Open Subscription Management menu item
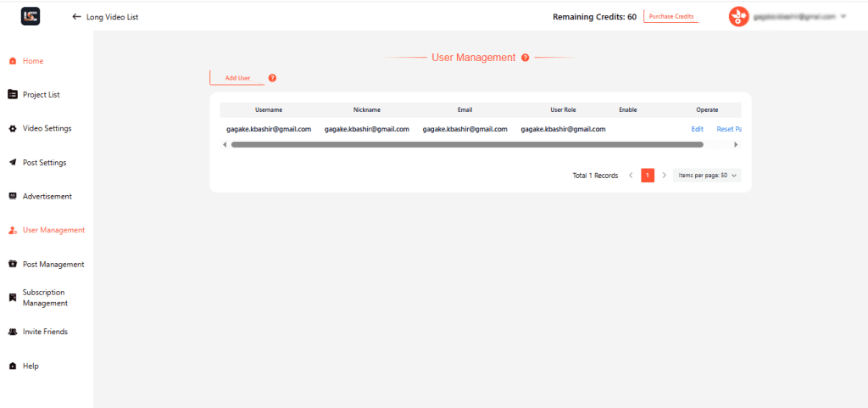Screen dimensions: 868x408 point(44,298)
